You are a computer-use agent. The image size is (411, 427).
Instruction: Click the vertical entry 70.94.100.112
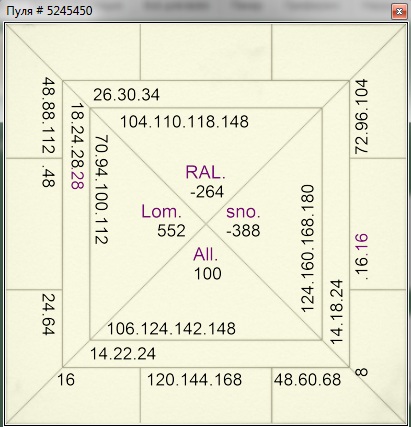(x=101, y=190)
